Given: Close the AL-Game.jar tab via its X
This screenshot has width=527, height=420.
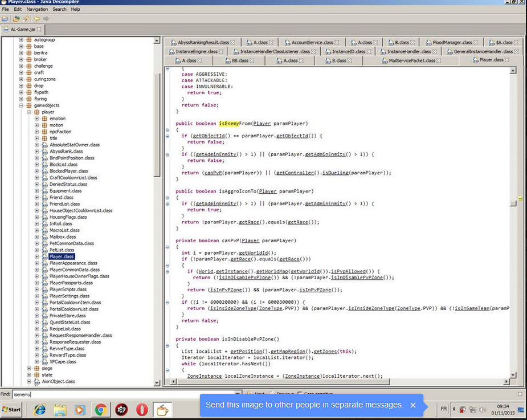Looking at the screenshot, I should (39, 30).
